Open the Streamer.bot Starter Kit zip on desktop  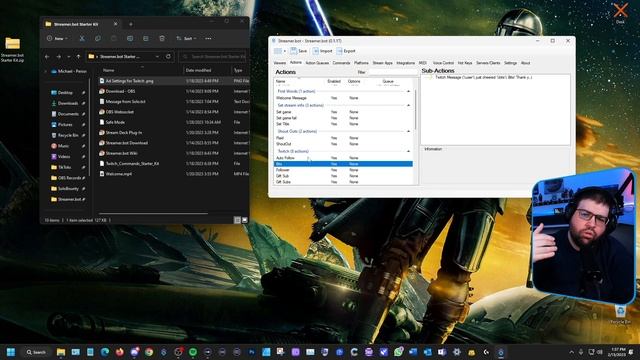12,50
